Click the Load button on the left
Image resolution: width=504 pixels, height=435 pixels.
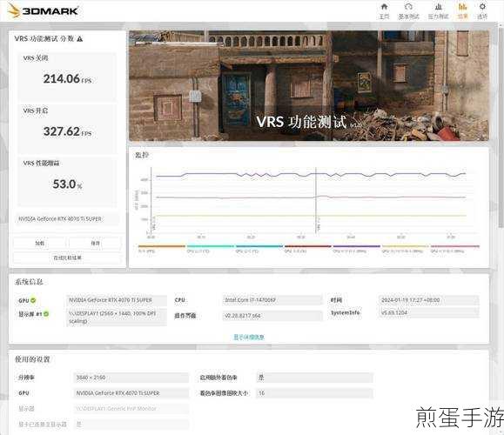click(39, 244)
